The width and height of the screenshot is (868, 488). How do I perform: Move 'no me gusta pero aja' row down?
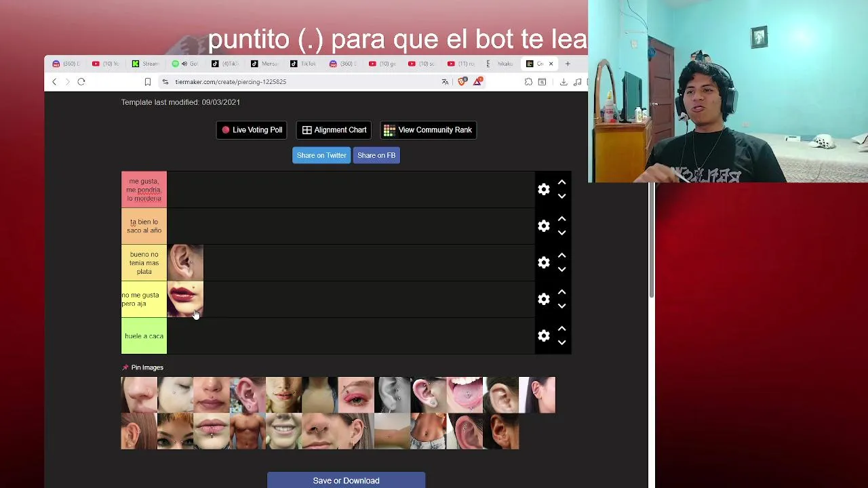(561, 306)
